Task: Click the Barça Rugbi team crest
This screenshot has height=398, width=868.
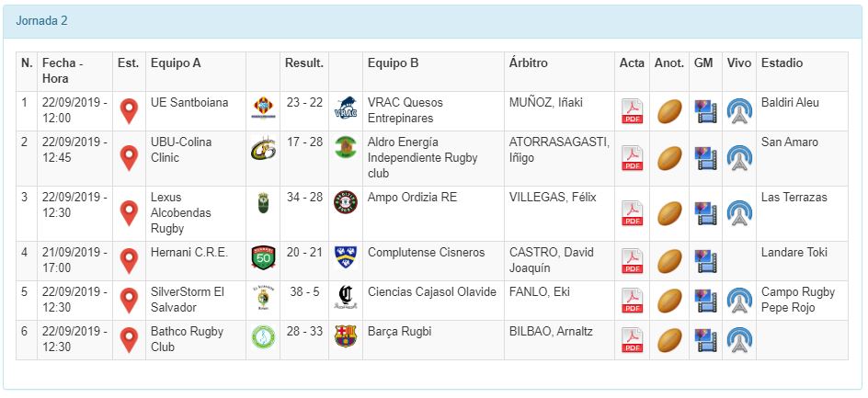Action: [345, 336]
